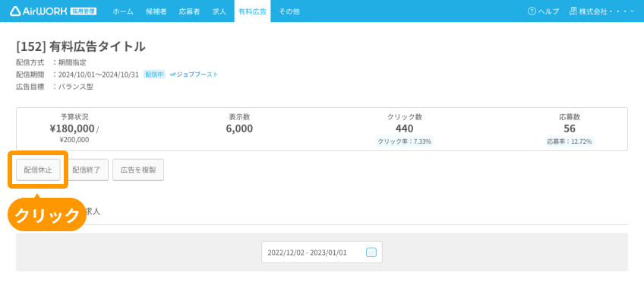
Task: Click the 応募率：12.72% badge
Action: pos(570,141)
